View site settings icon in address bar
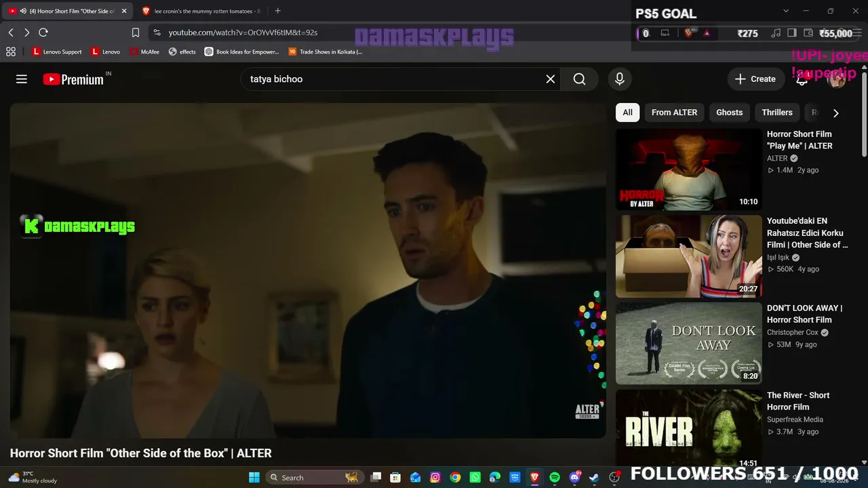868x488 pixels. coord(157,33)
